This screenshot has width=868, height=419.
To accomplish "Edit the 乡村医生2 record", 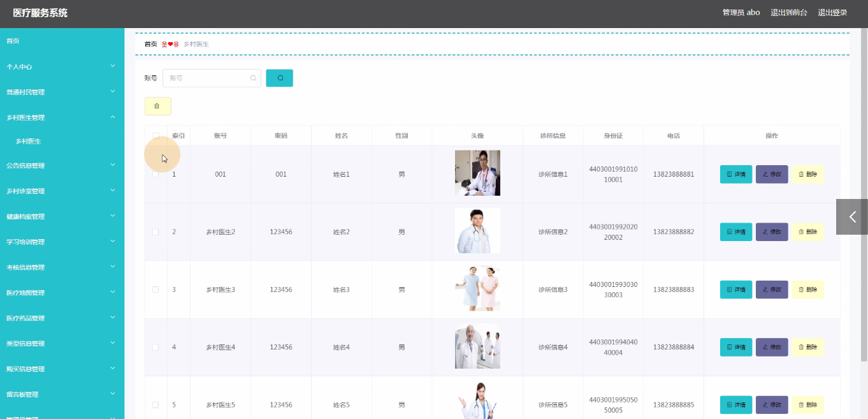I will (771, 232).
